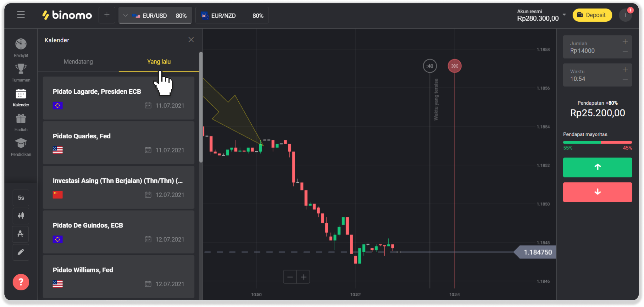644x307 pixels.
Task: Open the Riwayat history clock icon
Action: click(x=21, y=44)
